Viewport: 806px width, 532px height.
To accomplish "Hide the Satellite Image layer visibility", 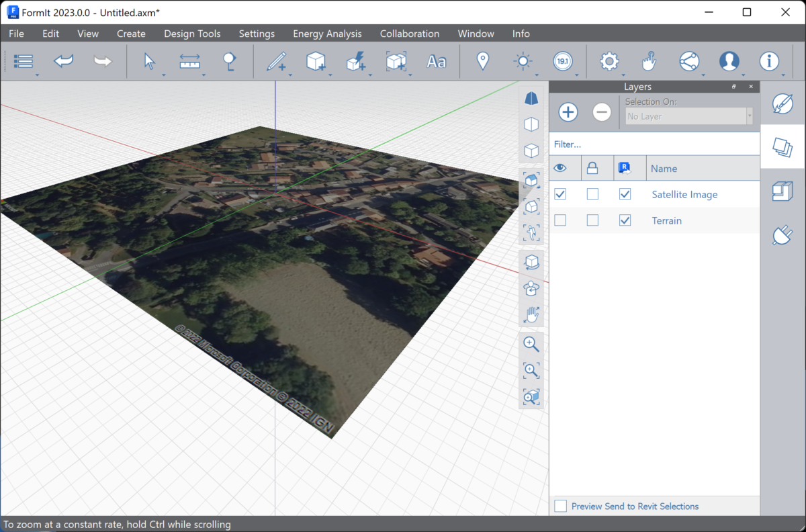I will (x=560, y=194).
